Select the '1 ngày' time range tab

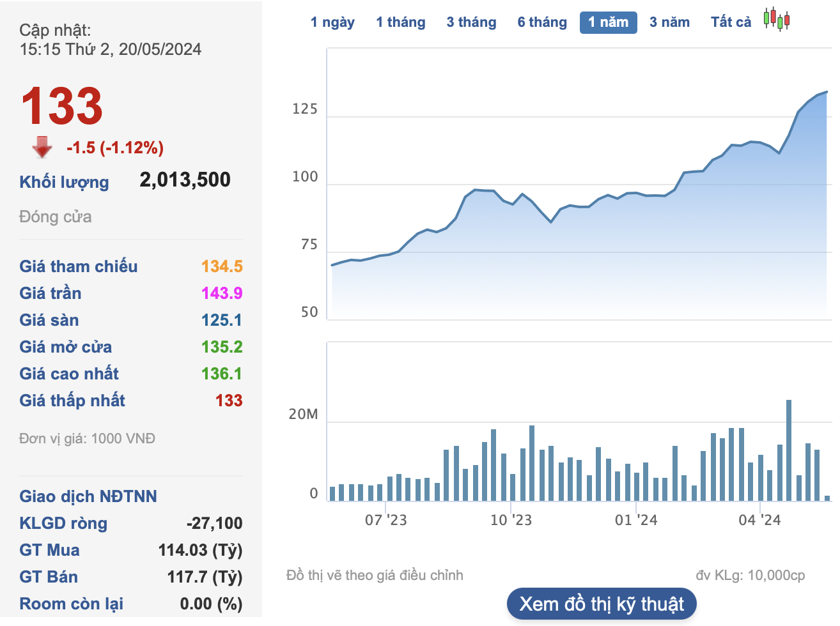pyautogui.click(x=332, y=22)
